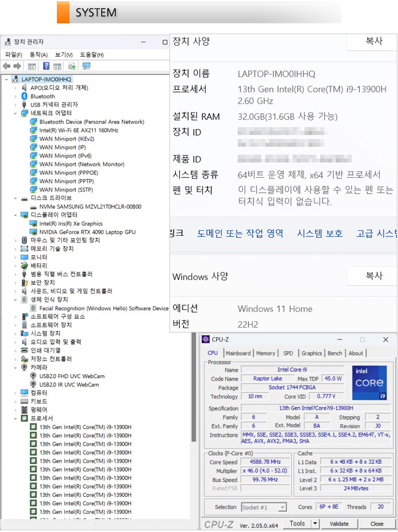Click the NVIDIA GeForce RTX 4090 adapter icon

tap(33, 232)
